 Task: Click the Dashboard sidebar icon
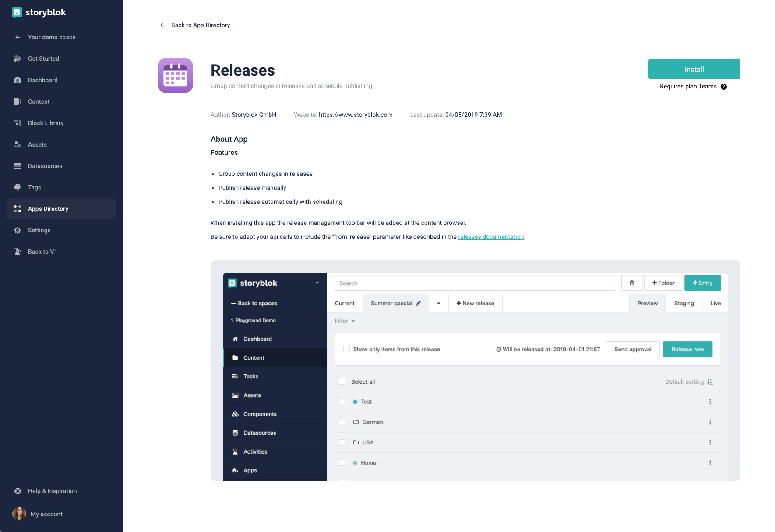18,80
